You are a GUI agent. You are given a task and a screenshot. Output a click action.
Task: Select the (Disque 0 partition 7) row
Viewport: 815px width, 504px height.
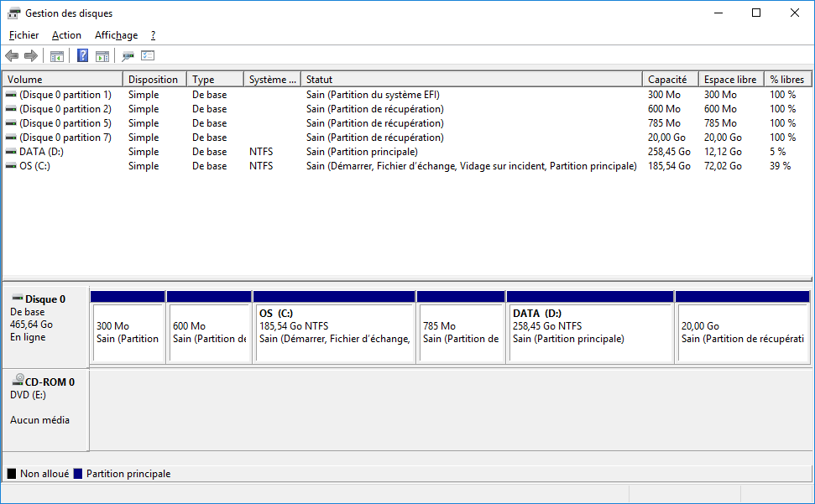click(407, 138)
